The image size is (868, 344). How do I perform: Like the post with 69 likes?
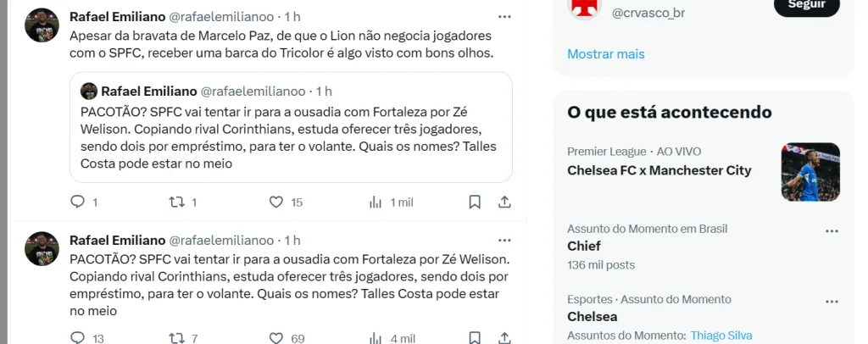click(x=275, y=338)
